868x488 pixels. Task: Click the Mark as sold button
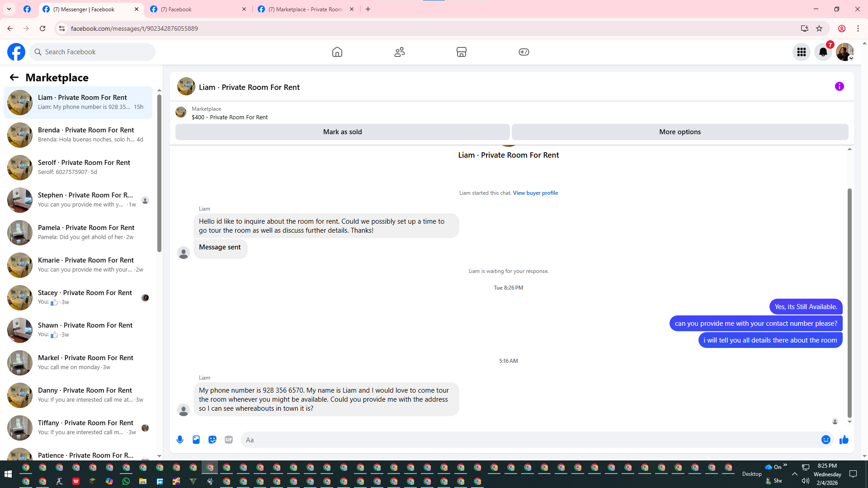pyautogui.click(x=342, y=132)
